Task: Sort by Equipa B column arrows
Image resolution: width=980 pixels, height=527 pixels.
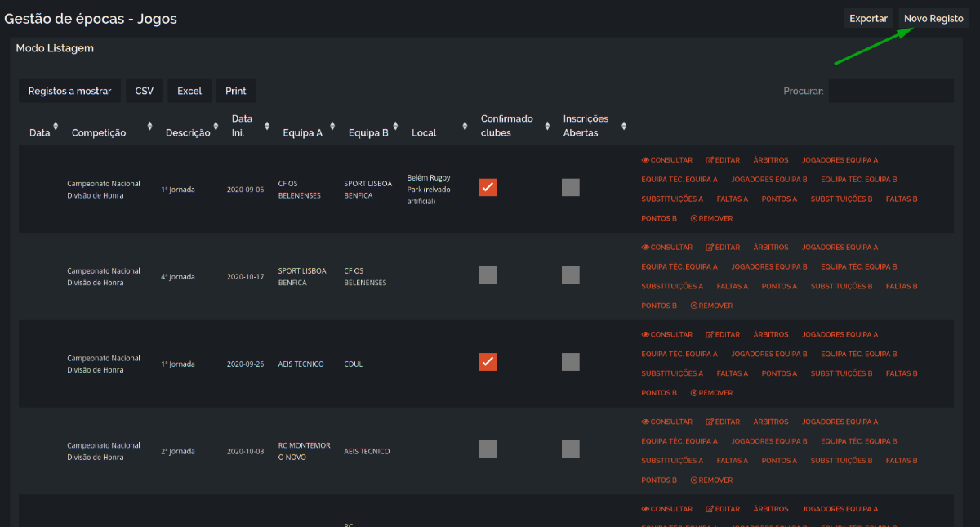Action: point(395,126)
